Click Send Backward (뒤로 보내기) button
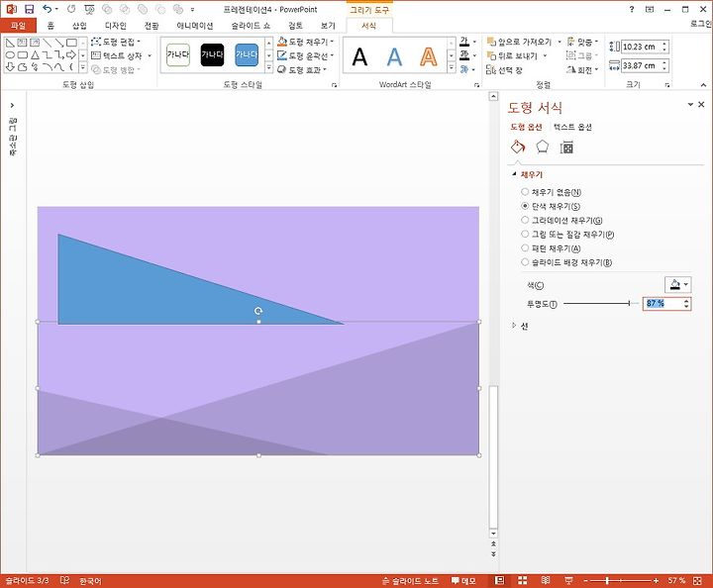 pyautogui.click(x=512, y=55)
